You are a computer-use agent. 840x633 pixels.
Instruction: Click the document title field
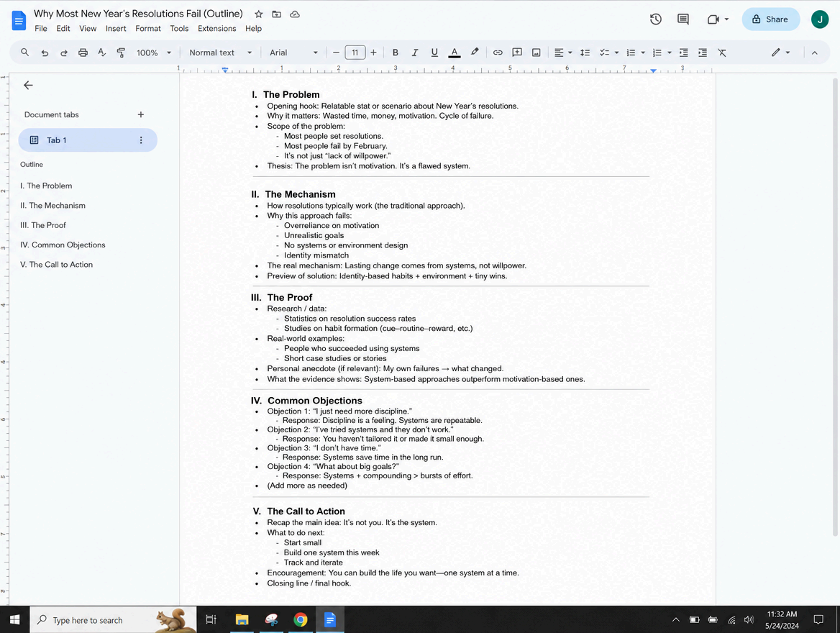(x=138, y=14)
